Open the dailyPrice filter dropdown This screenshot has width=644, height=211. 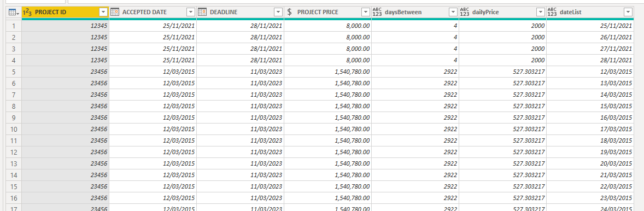click(541, 13)
